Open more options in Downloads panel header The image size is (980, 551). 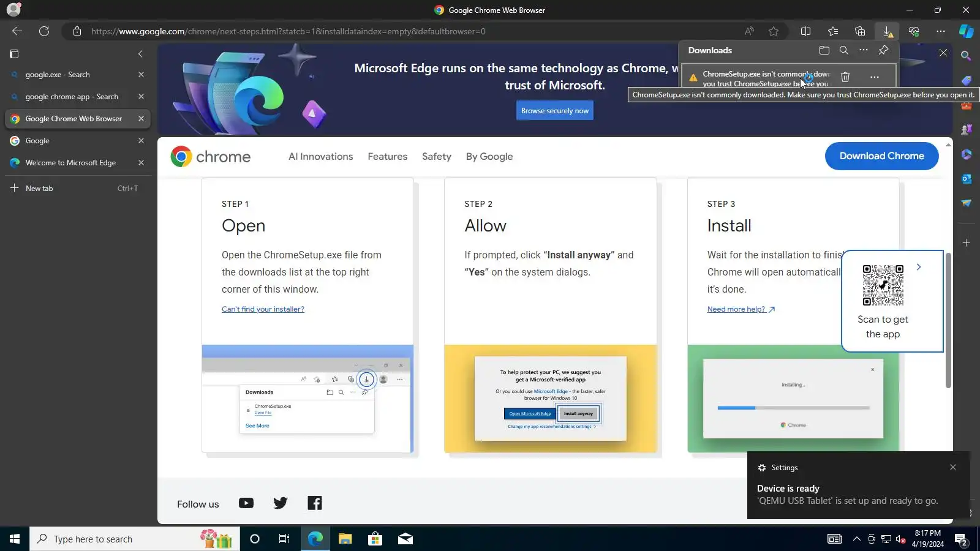pos(864,50)
